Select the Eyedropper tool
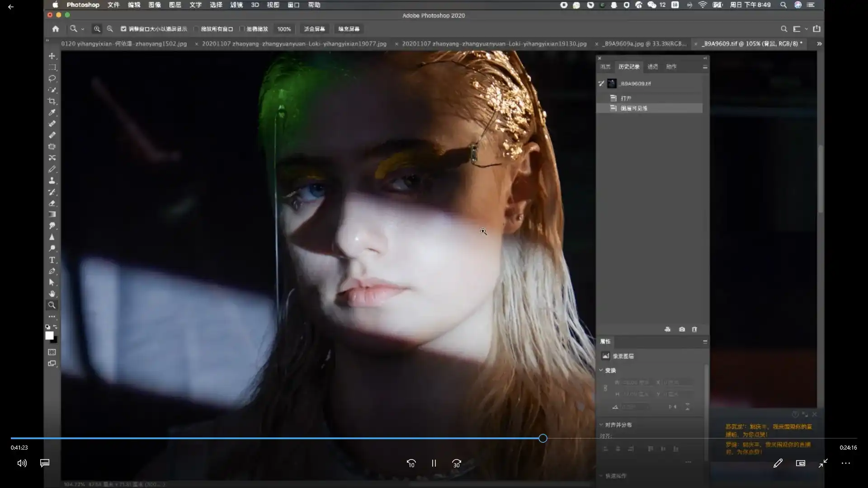 (52, 113)
